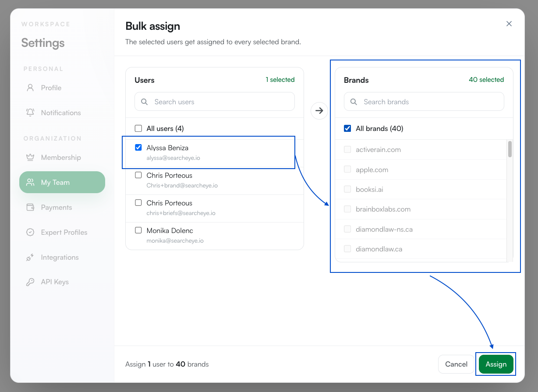Click the API Keys key icon
Screen dimensions: 538x392
(x=30, y=282)
